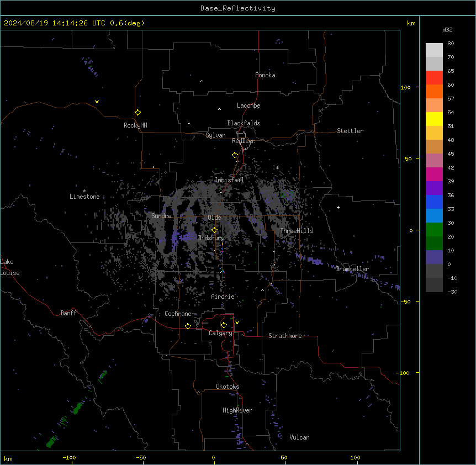This screenshot has height=465, width=476.
Task: Pick the bright yellow swatch in dBZ legend
Action: 434,119
